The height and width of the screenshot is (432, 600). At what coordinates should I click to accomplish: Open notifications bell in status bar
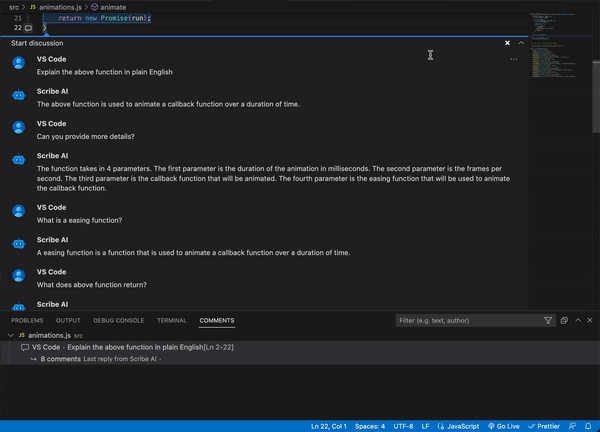pyautogui.click(x=588, y=426)
